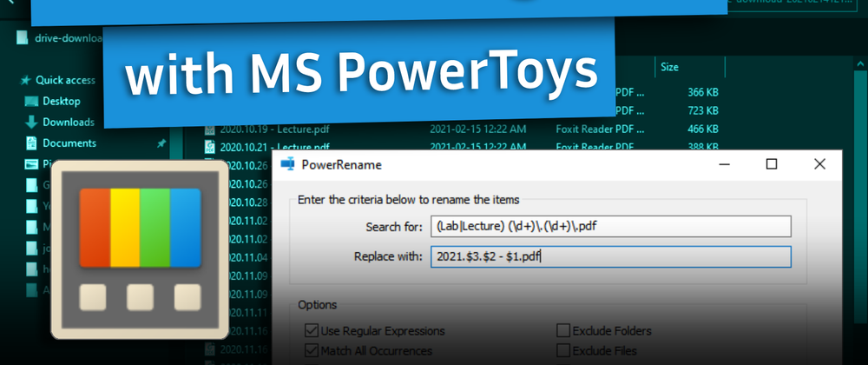The width and height of the screenshot is (868, 365).
Task: Toggle Use Regular Expressions checkbox
Action: (x=311, y=331)
